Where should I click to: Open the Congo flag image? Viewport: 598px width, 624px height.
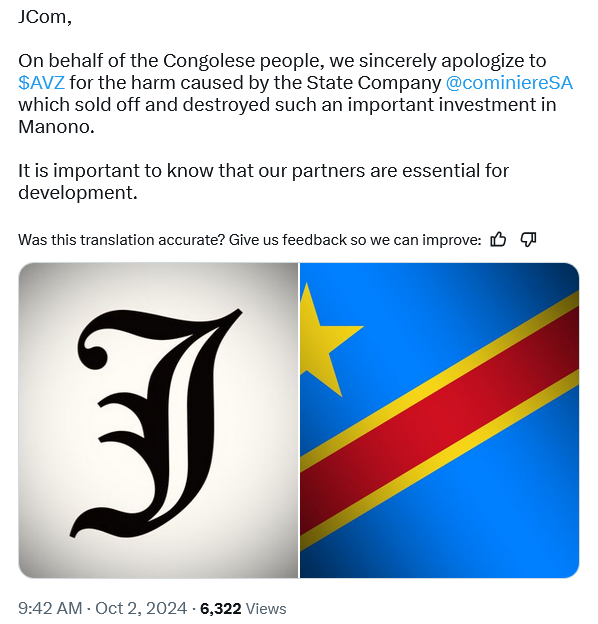(x=439, y=420)
